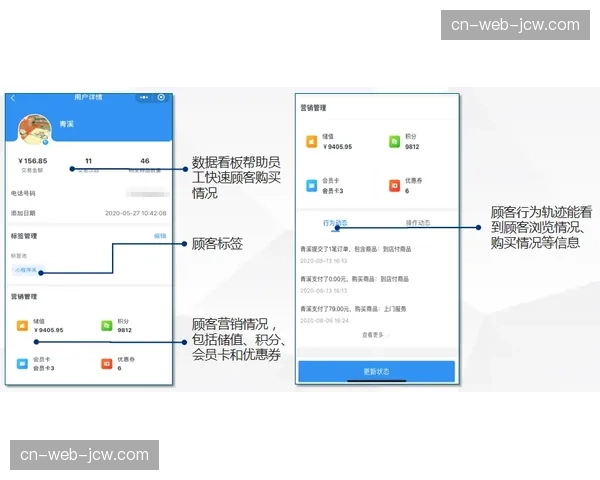Tap 9812 points value on user details screen
The image size is (600, 480).
point(124,330)
